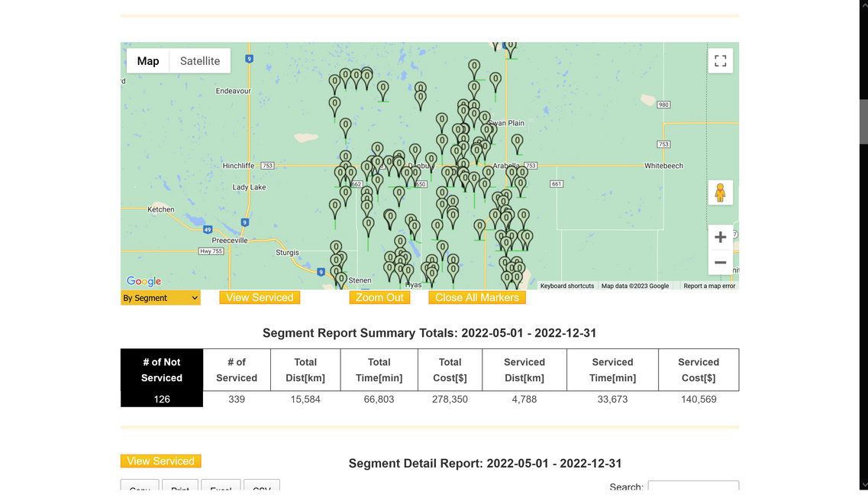The image size is (868, 495).
Task: Select the Total Time[min] header
Action: 379,370
